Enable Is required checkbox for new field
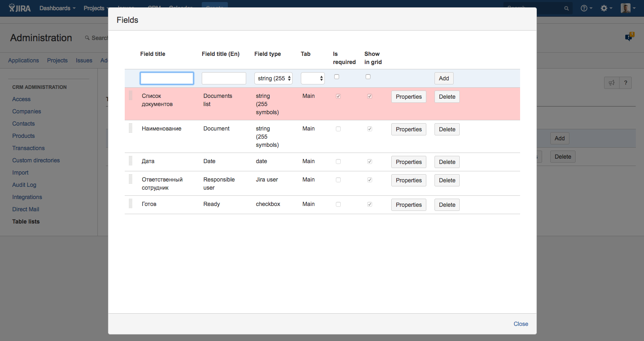This screenshot has height=341, width=644. coord(337,77)
